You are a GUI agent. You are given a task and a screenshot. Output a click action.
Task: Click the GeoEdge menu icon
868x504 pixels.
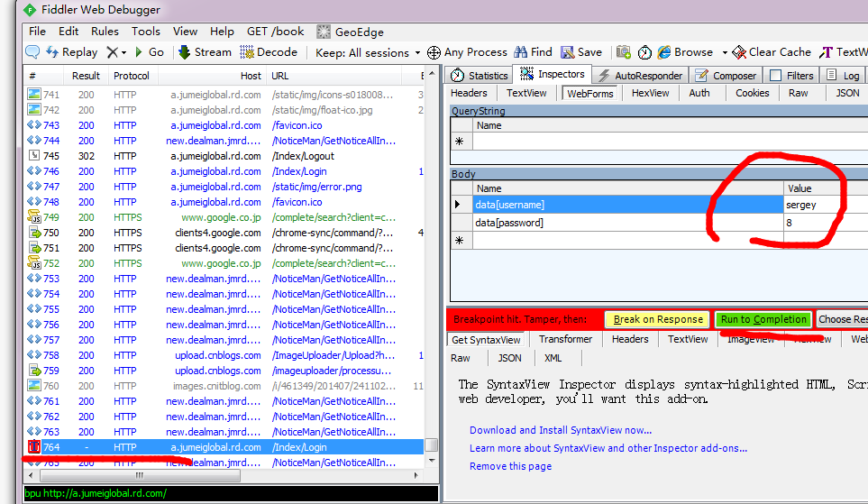[x=324, y=32]
